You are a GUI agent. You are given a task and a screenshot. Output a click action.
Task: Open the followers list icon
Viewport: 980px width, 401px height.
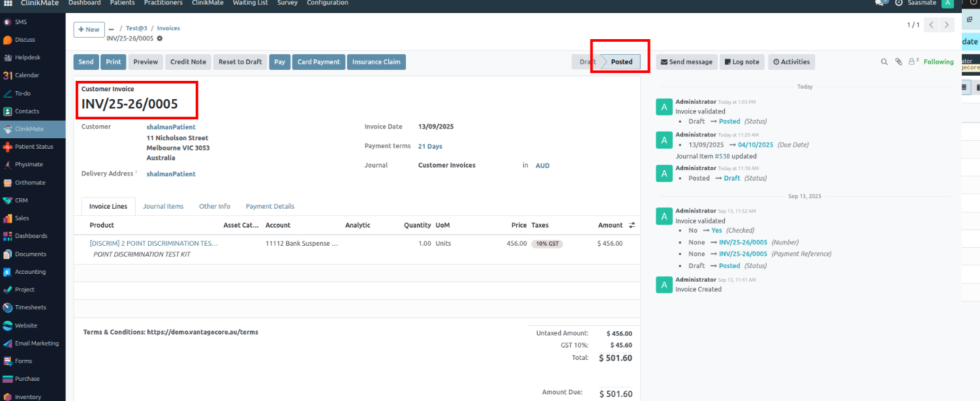pos(913,62)
